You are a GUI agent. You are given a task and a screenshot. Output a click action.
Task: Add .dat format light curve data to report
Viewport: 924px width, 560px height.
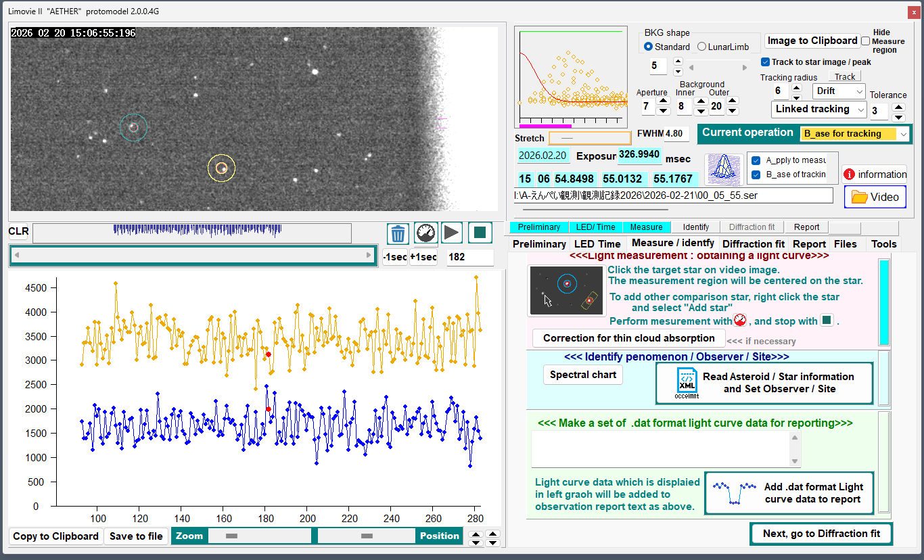789,493
